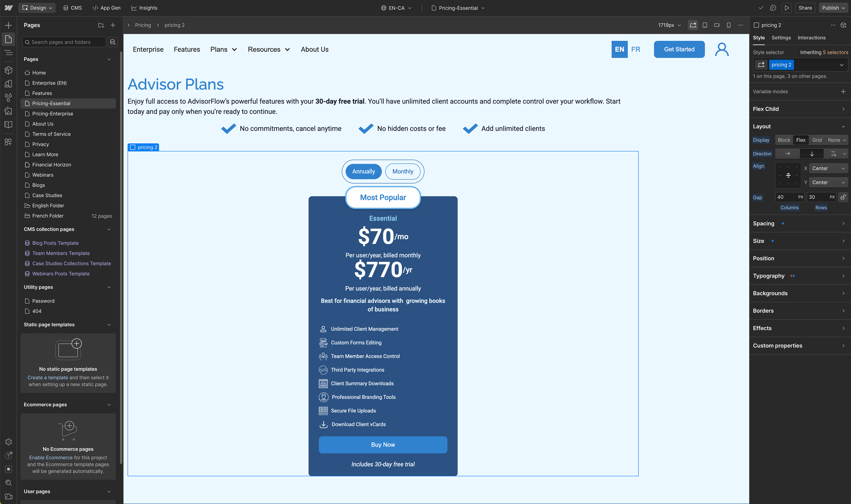Unlock the Gap columns/rows lock
The height and width of the screenshot is (504, 851).
(x=843, y=197)
